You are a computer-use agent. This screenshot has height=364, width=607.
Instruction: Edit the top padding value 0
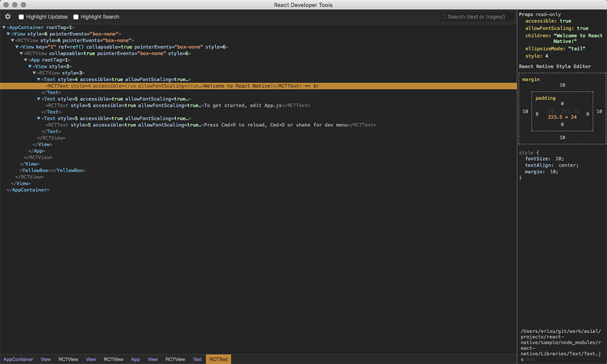pyautogui.click(x=562, y=104)
